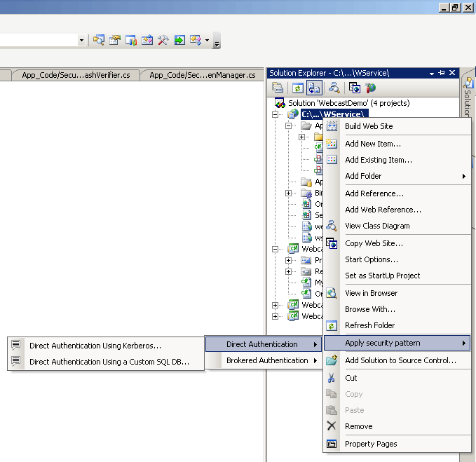Open Direct Authentication submenu
The image size is (476, 462).
pos(264,344)
